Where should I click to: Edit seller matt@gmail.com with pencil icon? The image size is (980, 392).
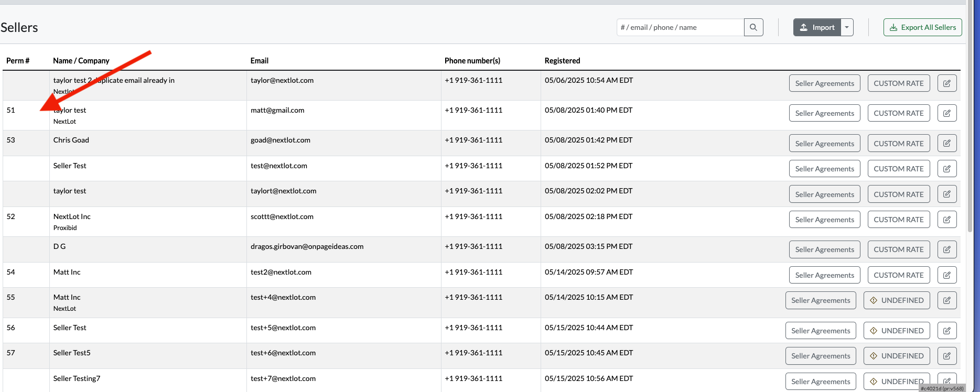pyautogui.click(x=947, y=113)
